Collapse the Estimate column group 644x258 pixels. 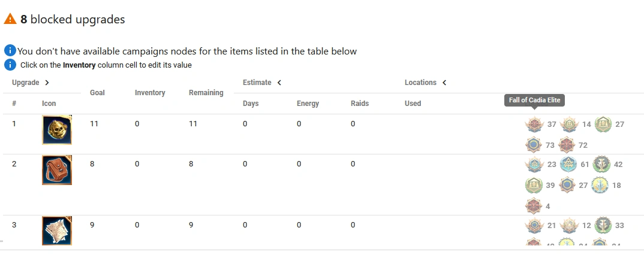click(x=279, y=83)
